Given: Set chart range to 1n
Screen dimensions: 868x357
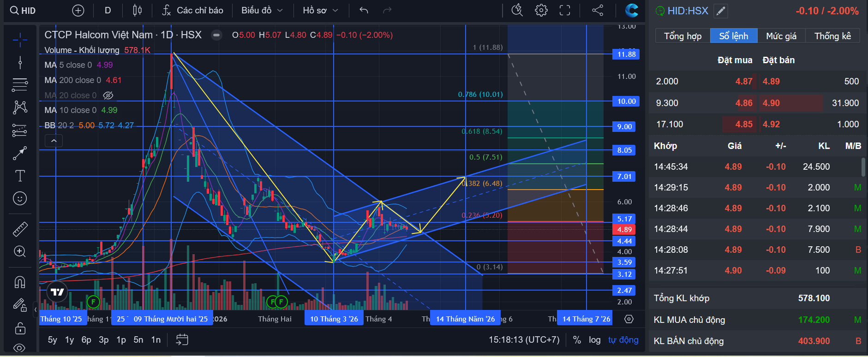Looking at the screenshot, I should 156,340.
